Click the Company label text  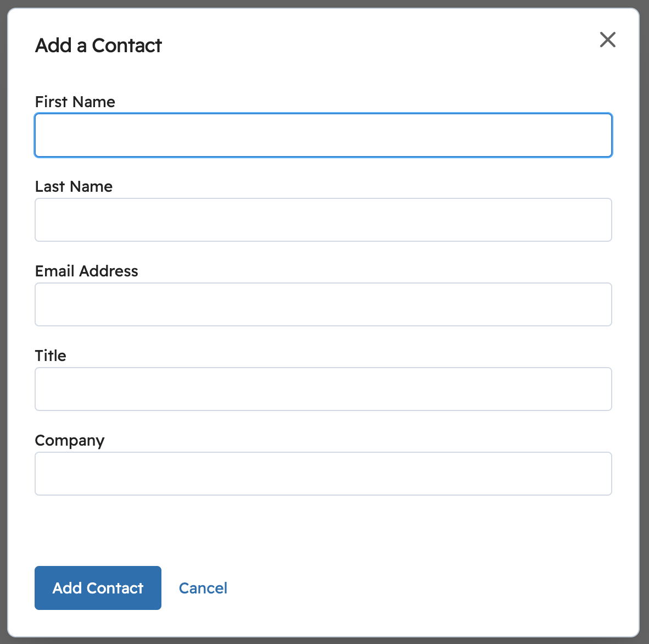click(69, 441)
